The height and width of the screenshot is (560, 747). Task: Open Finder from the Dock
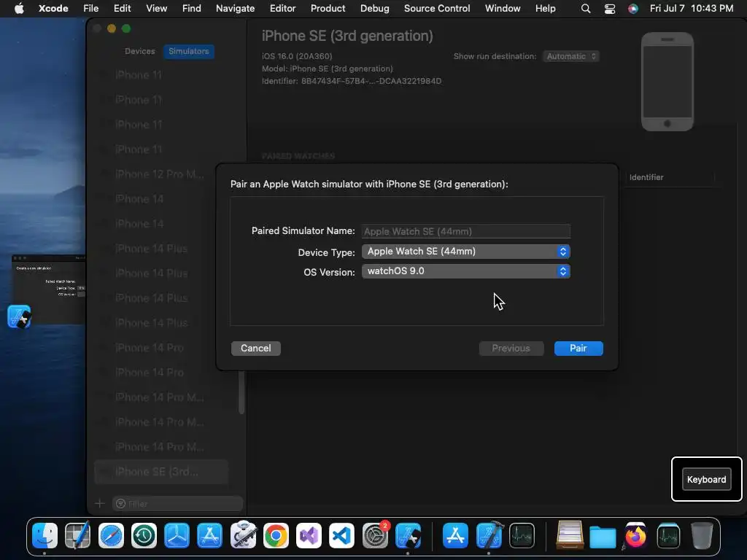[44, 536]
